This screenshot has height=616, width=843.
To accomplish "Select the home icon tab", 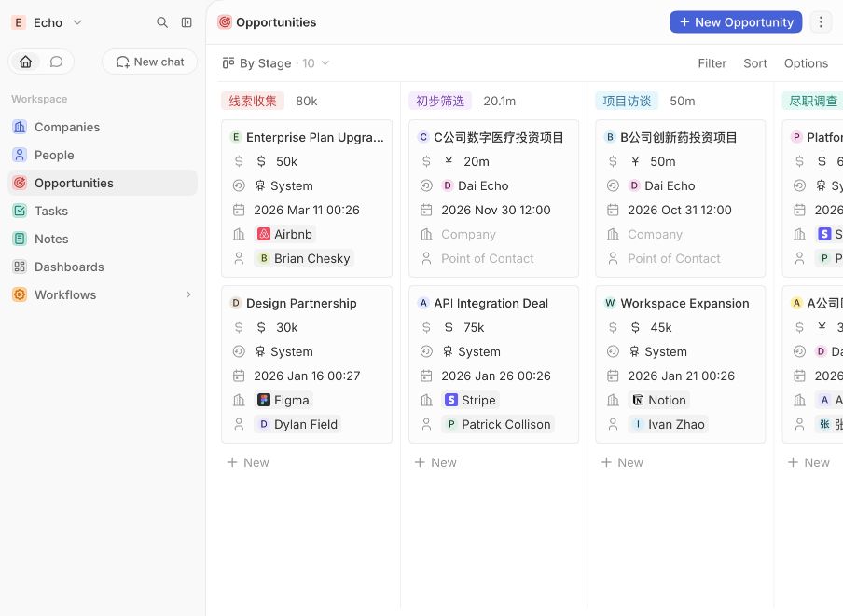I will pos(26,62).
